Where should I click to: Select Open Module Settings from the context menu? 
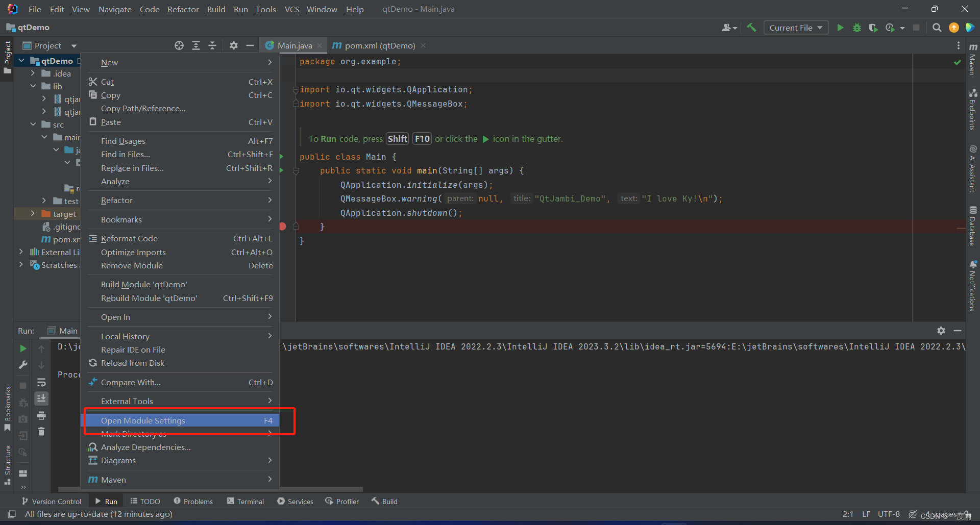pos(143,420)
